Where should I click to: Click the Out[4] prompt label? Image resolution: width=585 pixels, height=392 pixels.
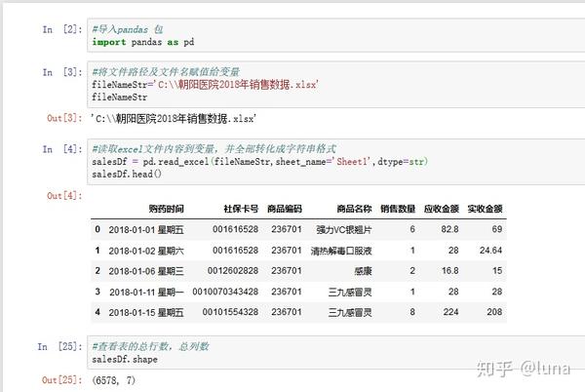pyautogui.click(x=64, y=195)
